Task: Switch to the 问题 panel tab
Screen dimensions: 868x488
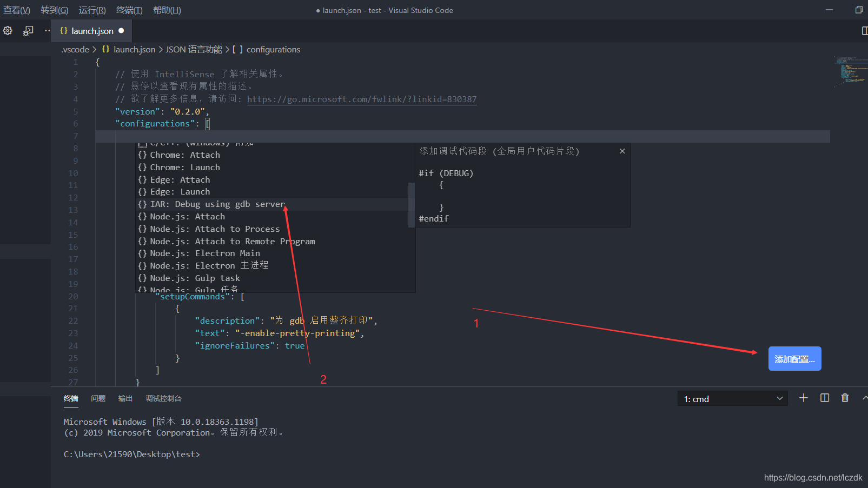Action: (98, 398)
